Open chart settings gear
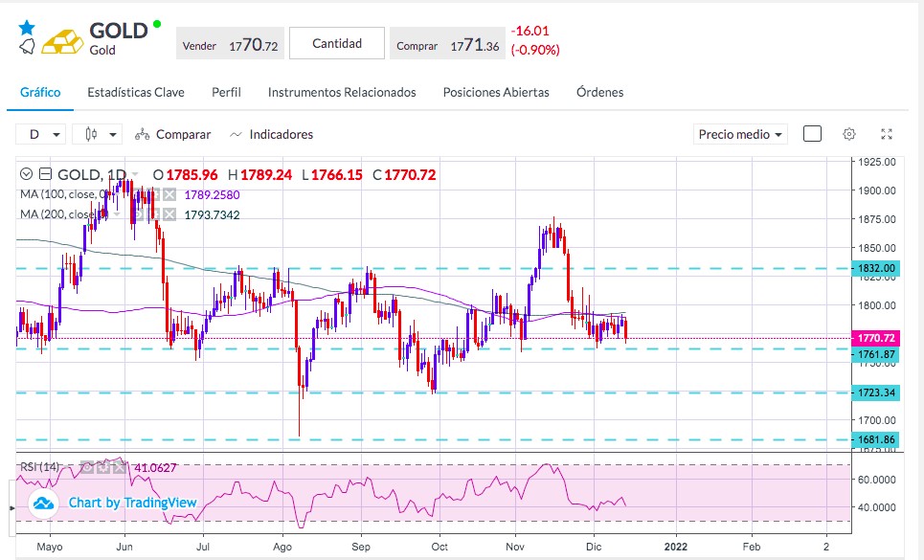The image size is (924, 560). pyautogui.click(x=849, y=134)
